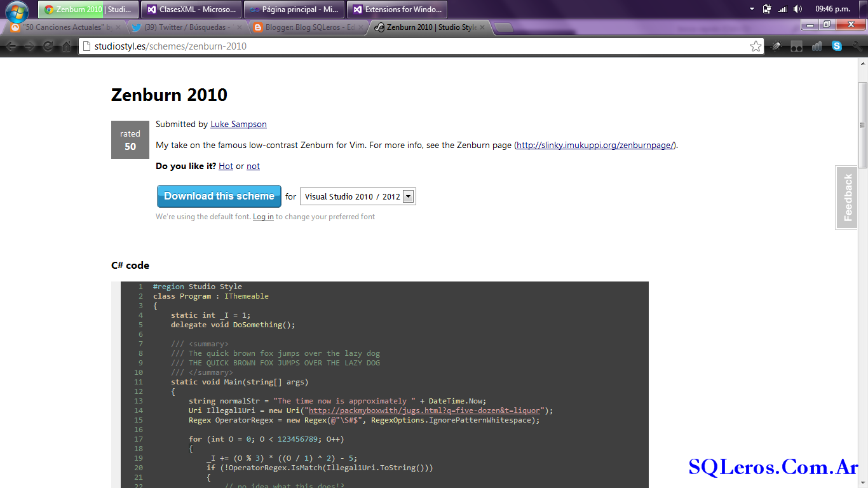
Task: Go back with the browser back arrow
Action: 11,46
